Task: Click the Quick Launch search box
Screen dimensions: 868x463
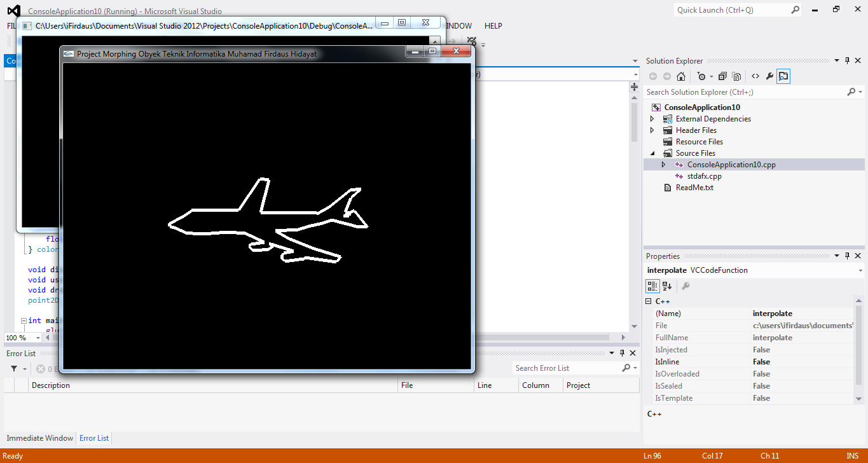Action: pos(731,10)
